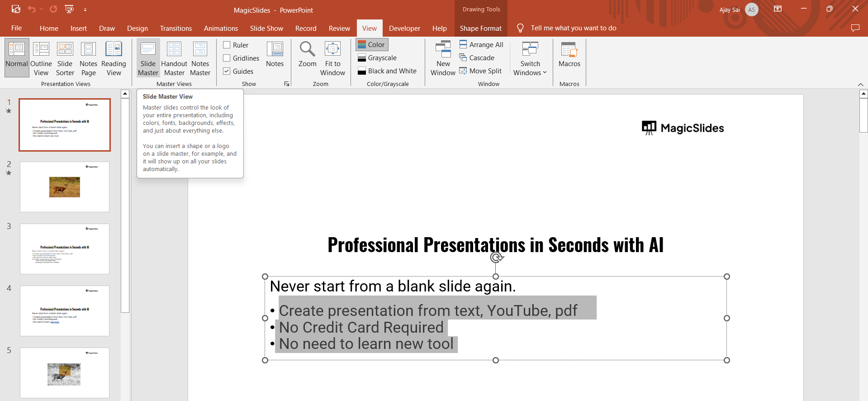
Task: Enable the Ruler checkbox
Action: click(227, 45)
